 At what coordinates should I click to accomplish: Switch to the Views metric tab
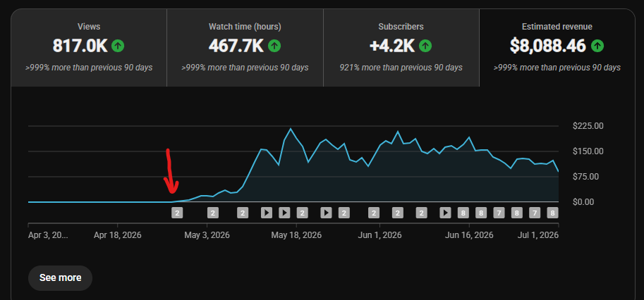(89, 48)
